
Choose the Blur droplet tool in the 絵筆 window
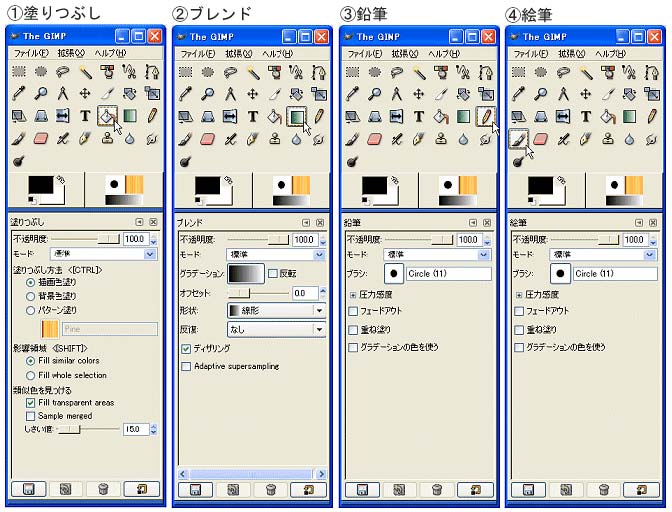click(629, 138)
